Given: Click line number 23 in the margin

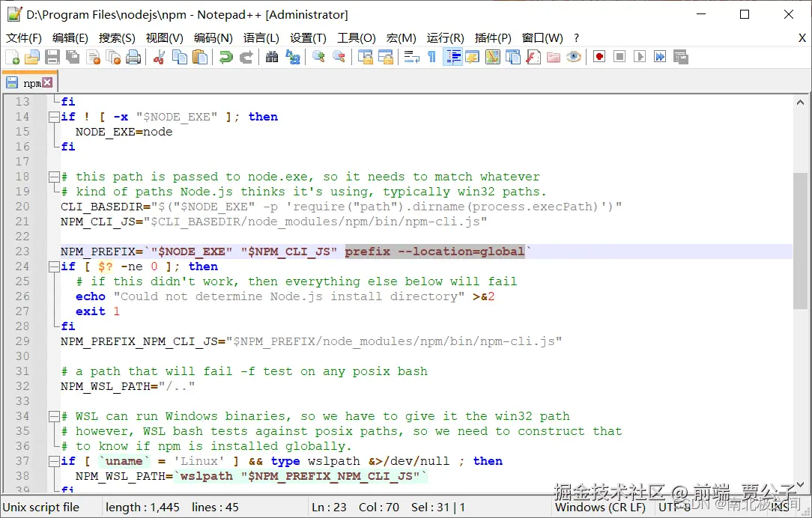Looking at the screenshot, I should point(22,252).
